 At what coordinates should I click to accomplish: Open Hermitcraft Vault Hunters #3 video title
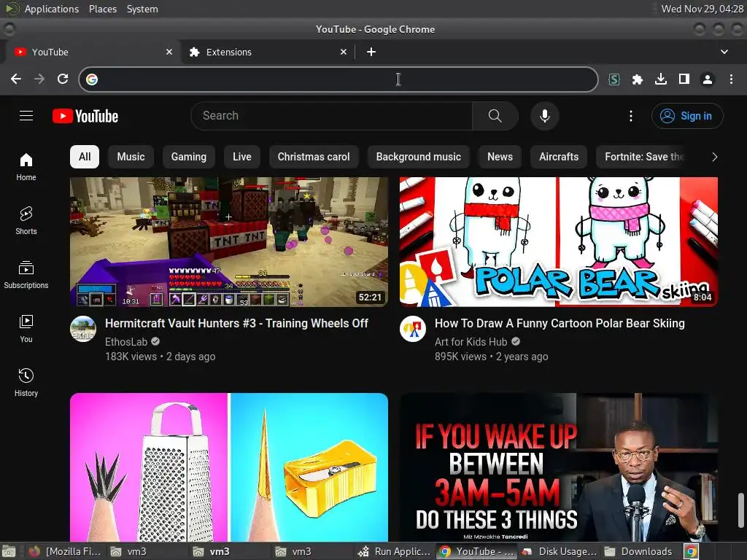point(236,323)
